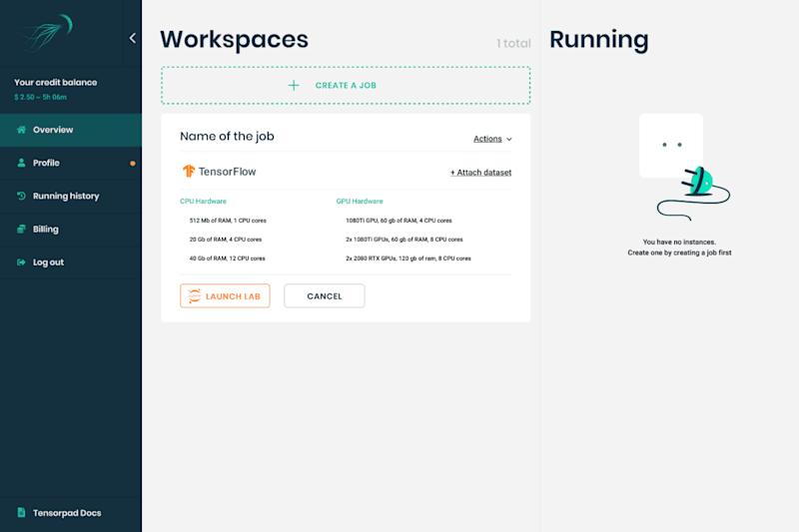The width and height of the screenshot is (799, 532).
Task: Click the TensorFlow logo icon
Action: coord(189,171)
